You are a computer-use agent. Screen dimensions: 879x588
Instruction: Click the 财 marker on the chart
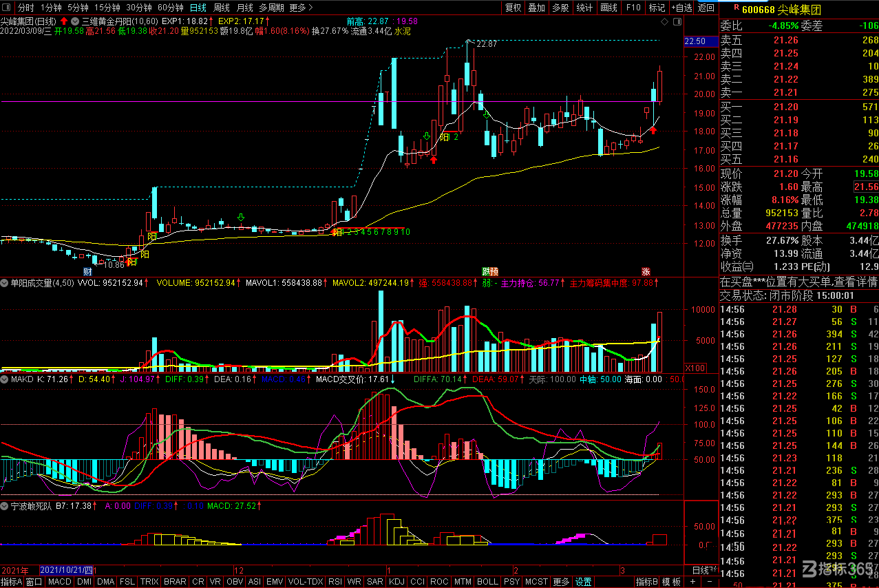[x=87, y=271]
